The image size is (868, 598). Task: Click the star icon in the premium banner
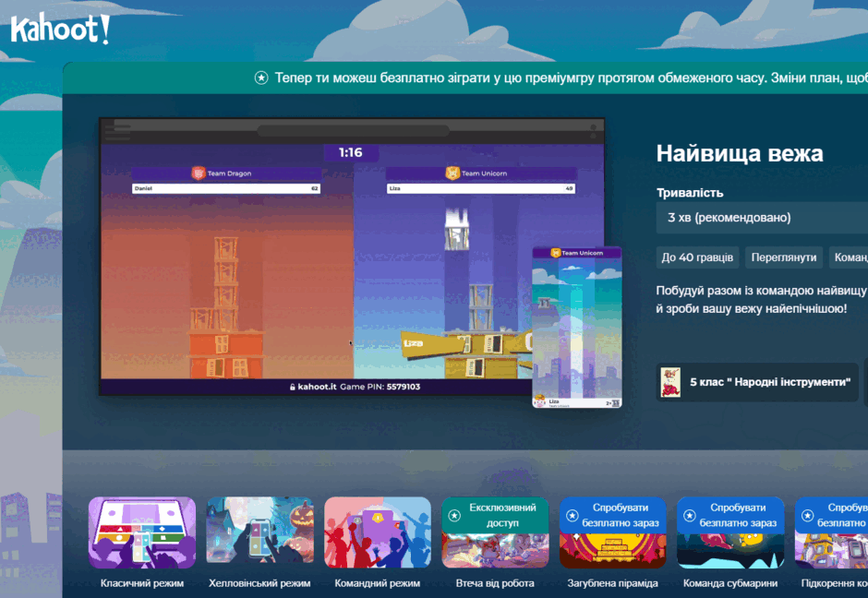click(x=261, y=78)
